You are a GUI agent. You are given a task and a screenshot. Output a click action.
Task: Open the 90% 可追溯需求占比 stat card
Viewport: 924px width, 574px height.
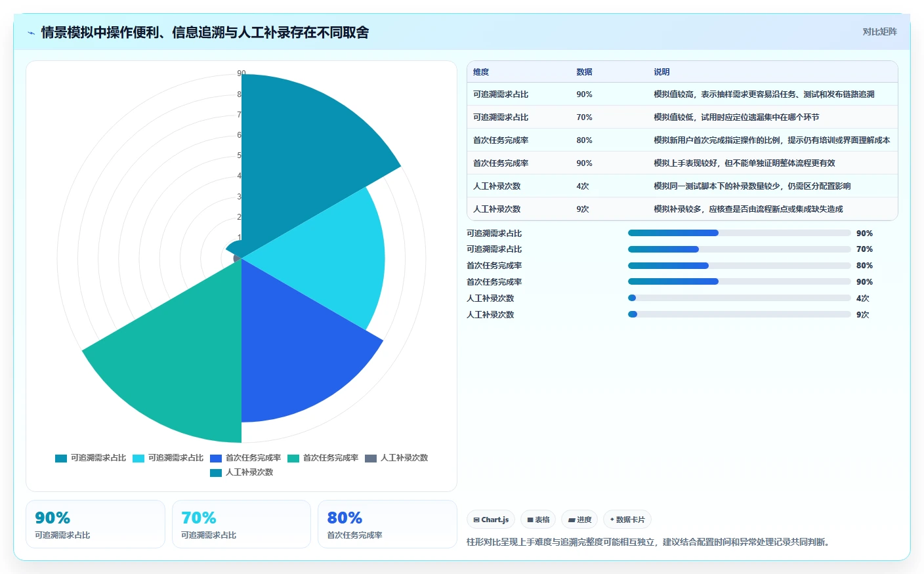tap(95, 524)
